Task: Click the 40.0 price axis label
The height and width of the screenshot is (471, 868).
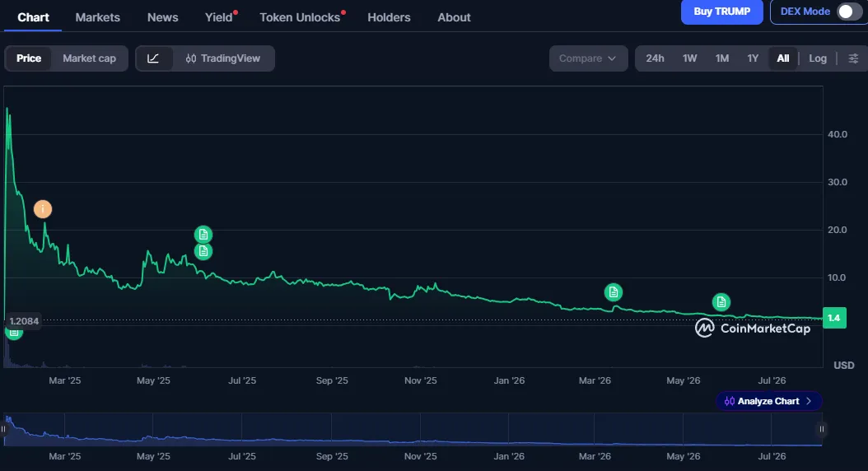Action: [x=837, y=134]
